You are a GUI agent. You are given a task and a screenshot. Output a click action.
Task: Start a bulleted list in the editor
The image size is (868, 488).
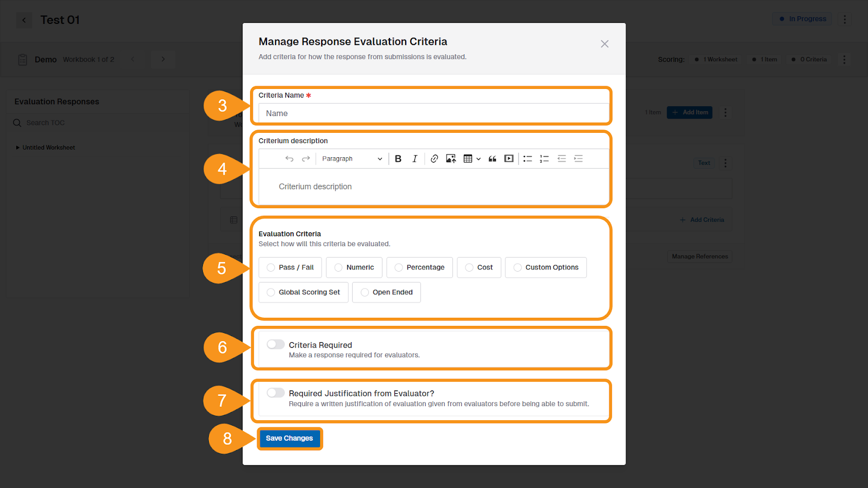[x=527, y=158]
